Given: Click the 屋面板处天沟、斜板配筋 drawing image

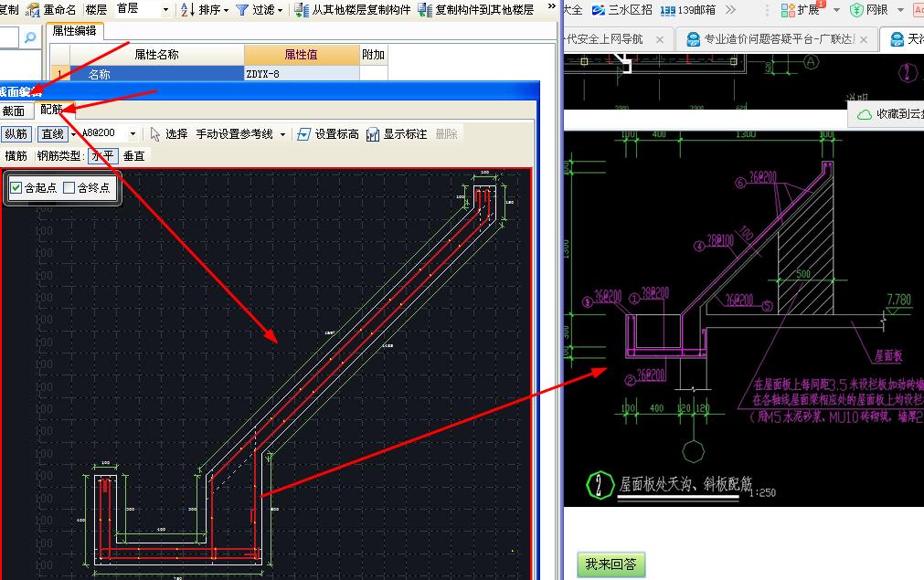Looking at the screenshot, I should pos(744,318).
